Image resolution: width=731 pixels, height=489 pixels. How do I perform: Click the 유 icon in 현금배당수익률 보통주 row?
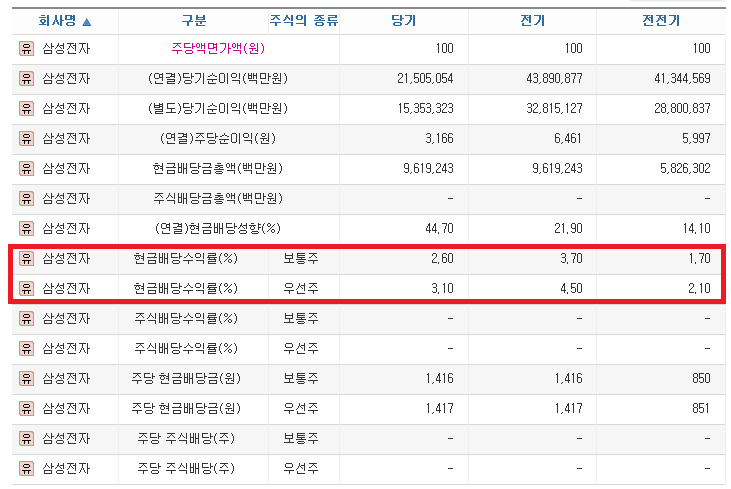[26, 258]
